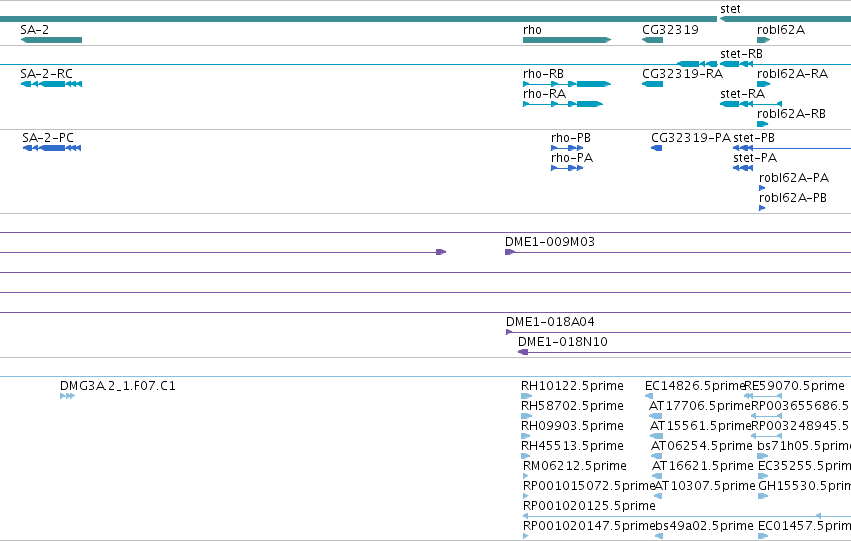Click the stet-PB label

point(754,138)
